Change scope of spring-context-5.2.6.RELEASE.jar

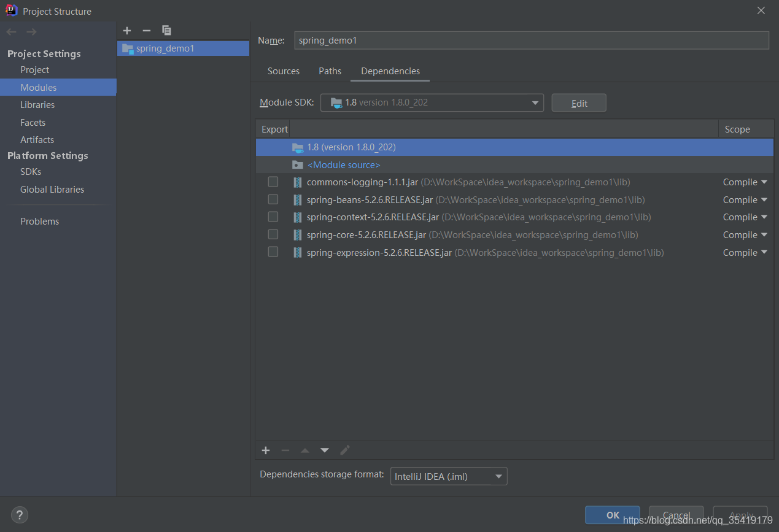pyautogui.click(x=745, y=217)
